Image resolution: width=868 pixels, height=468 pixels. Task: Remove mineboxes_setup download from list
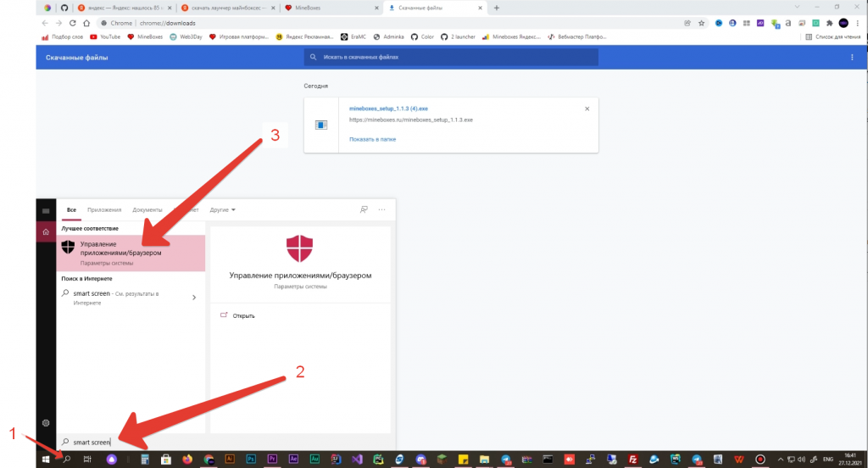[x=587, y=109]
